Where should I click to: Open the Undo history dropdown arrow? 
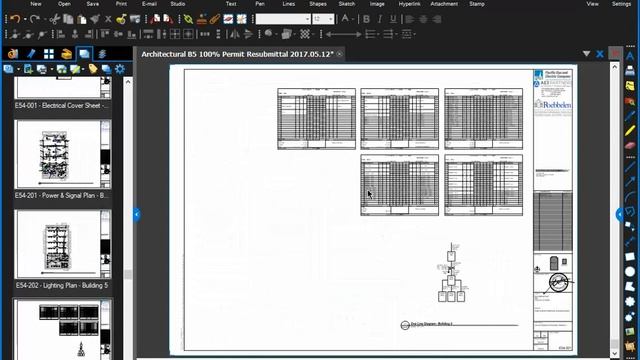click(x=25, y=19)
